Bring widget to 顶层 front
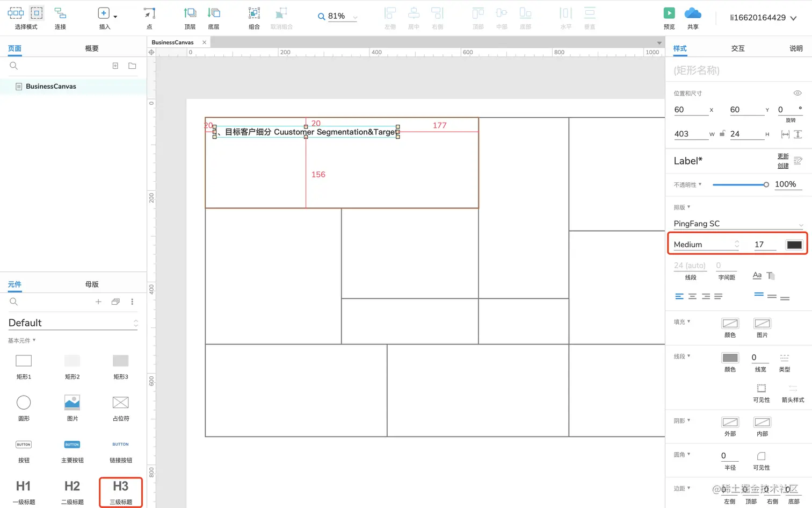This screenshot has width=812, height=508. point(190,13)
